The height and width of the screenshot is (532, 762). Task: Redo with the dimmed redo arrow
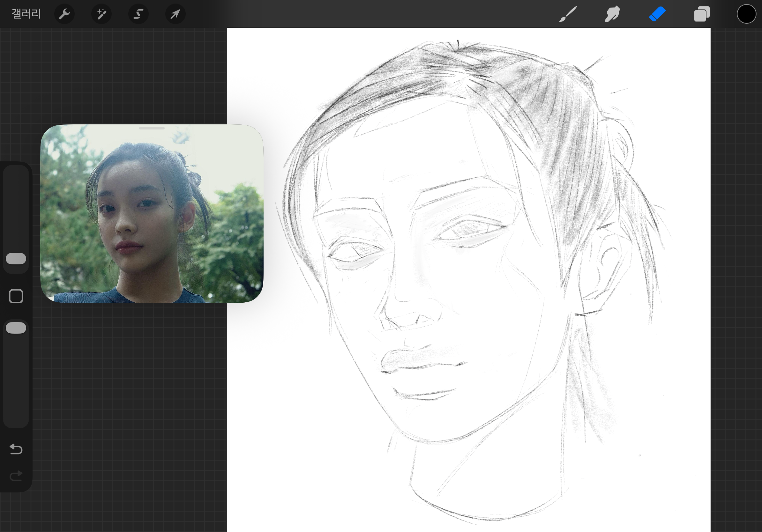coord(16,476)
